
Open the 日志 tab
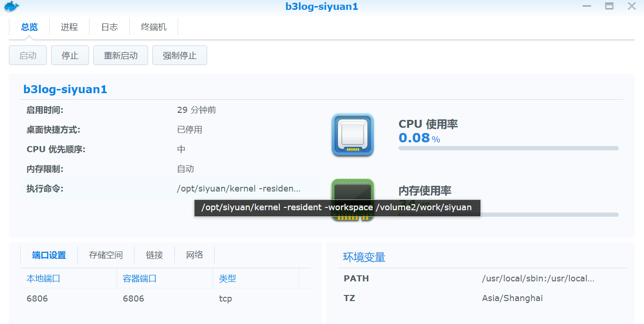109,27
